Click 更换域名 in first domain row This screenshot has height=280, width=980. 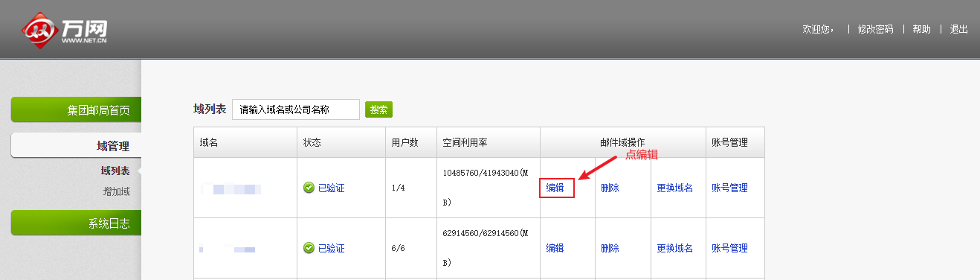click(x=675, y=188)
